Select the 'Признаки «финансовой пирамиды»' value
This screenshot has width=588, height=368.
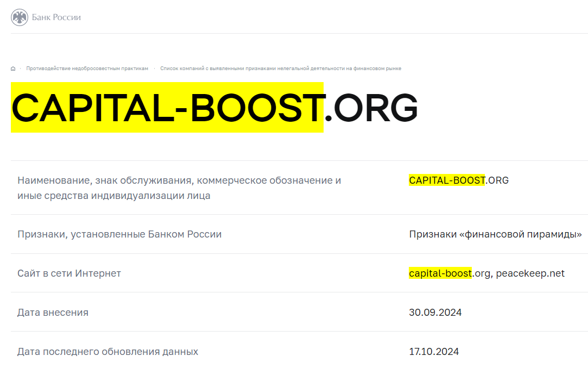[495, 234]
